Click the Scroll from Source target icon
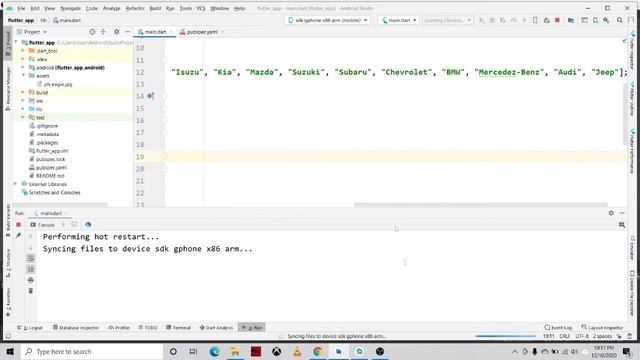Screen dimensions: 640x360 click(92, 31)
